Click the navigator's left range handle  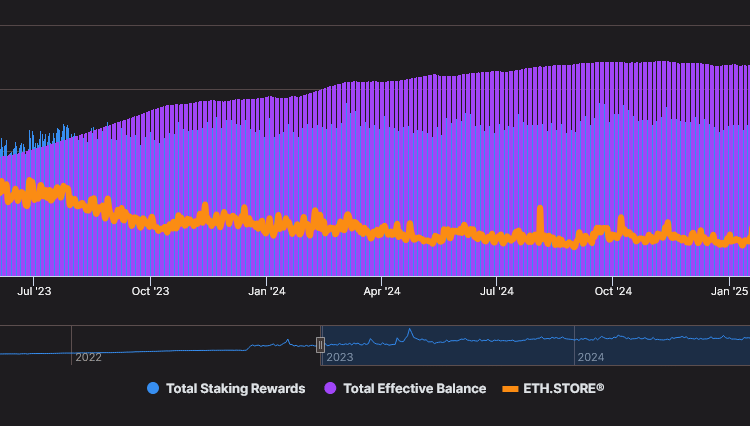tap(321, 345)
